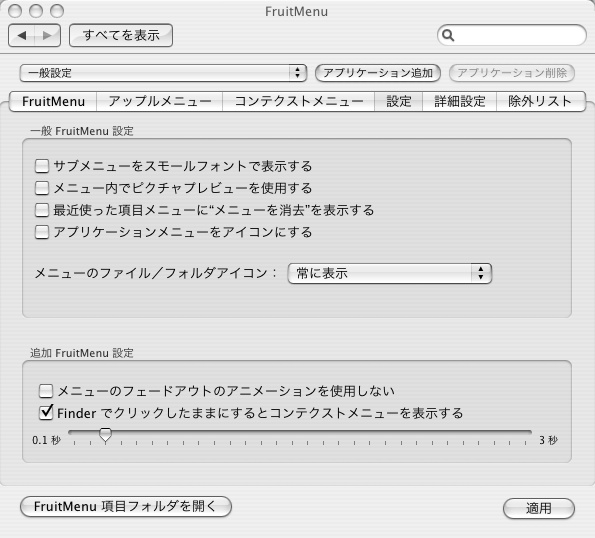Check アプリケーションメニューをアイコンにする option
The width and height of the screenshot is (595, 538).
click(42, 232)
